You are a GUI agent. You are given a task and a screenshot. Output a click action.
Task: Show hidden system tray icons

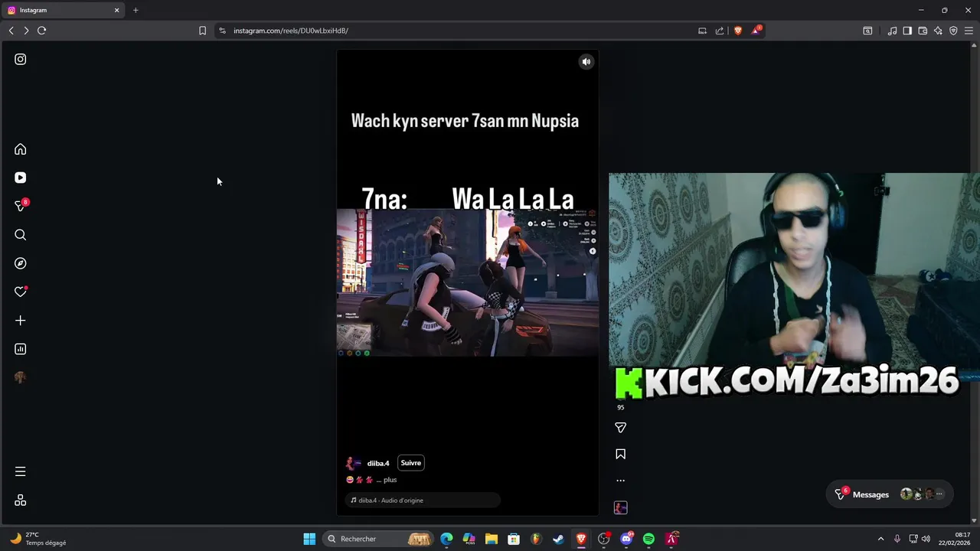pos(880,539)
